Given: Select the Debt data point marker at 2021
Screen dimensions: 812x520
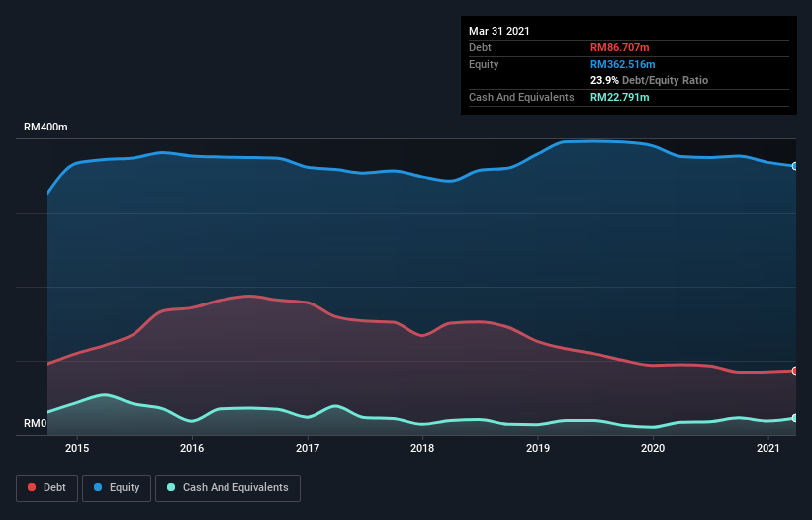Looking at the screenshot, I should coord(795,371).
